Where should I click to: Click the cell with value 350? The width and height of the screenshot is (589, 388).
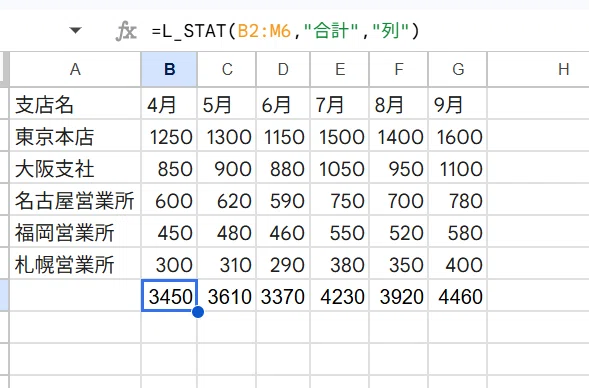pyautogui.click(x=399, y=263)
